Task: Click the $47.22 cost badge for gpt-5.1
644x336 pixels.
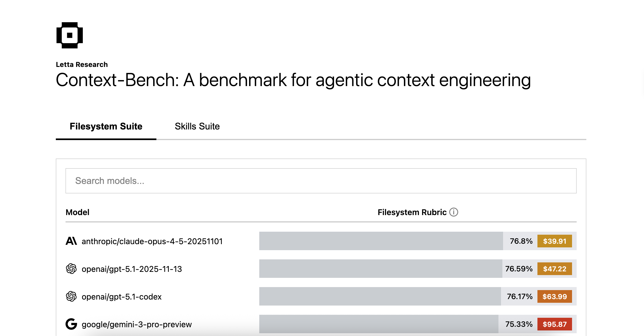Action: (x=555, y=269)
